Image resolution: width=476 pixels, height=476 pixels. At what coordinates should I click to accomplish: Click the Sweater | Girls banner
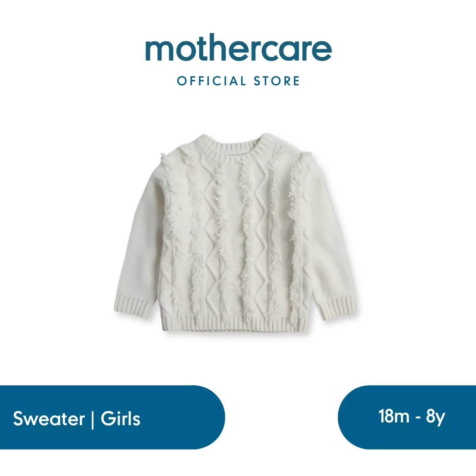(112, 417)
